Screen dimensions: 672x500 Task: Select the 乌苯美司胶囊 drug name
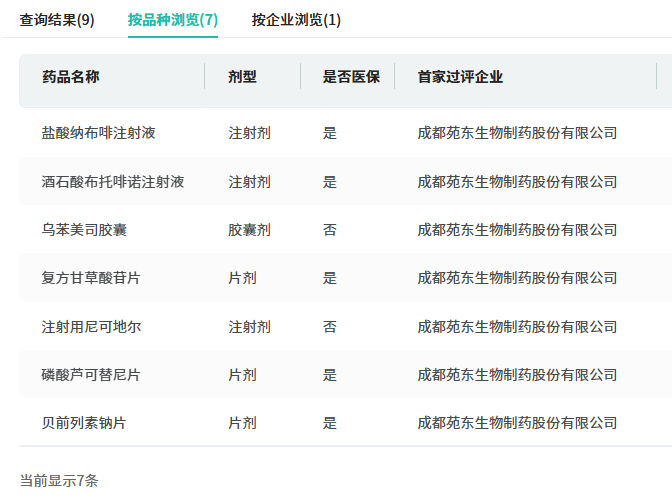[84, 230]
